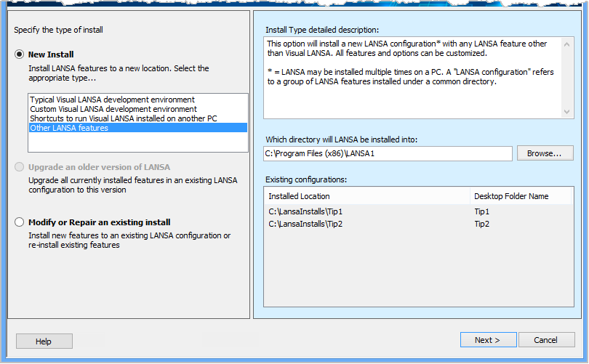Sort by Installed Location column header
The height and width of the screenshot is (364, 589).
click(366, 196)
